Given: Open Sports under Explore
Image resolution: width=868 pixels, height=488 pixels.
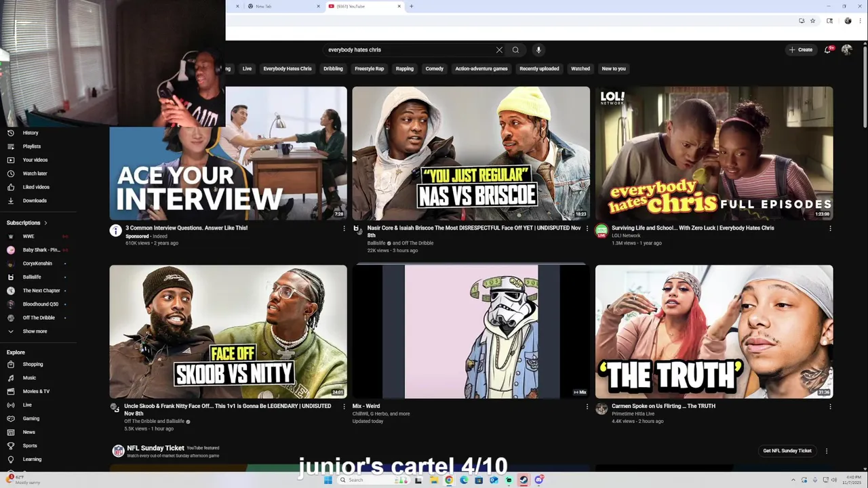Looking at the screenshot, I should [x=30, y=446].
